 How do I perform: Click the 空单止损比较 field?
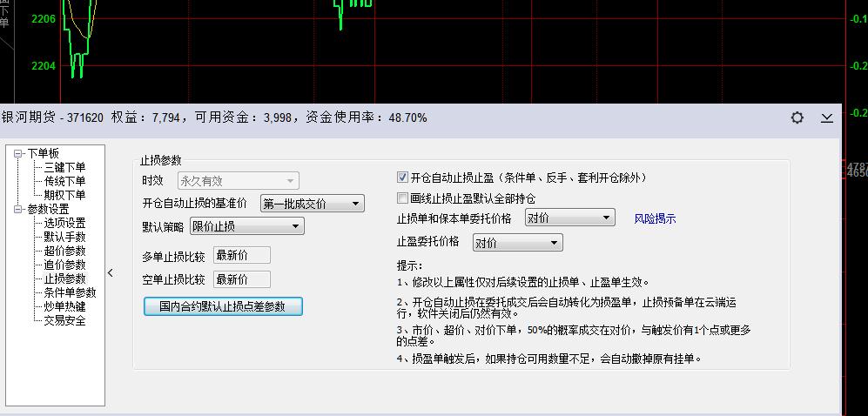coord(241,279)
